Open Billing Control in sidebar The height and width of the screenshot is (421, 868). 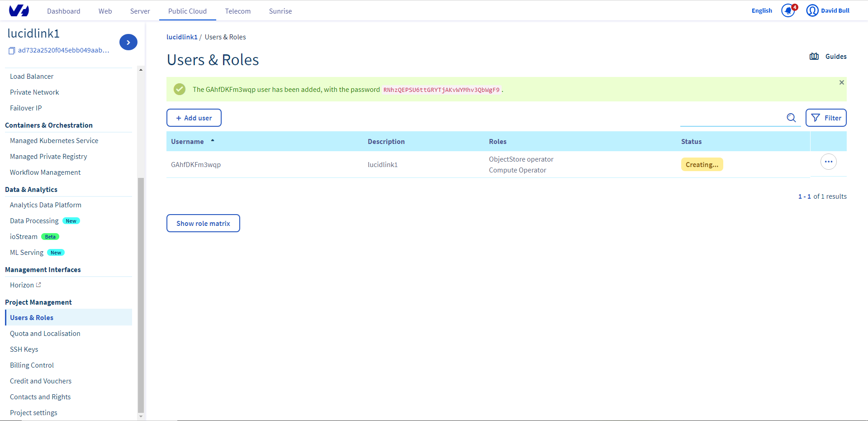(x=32, y=365)
